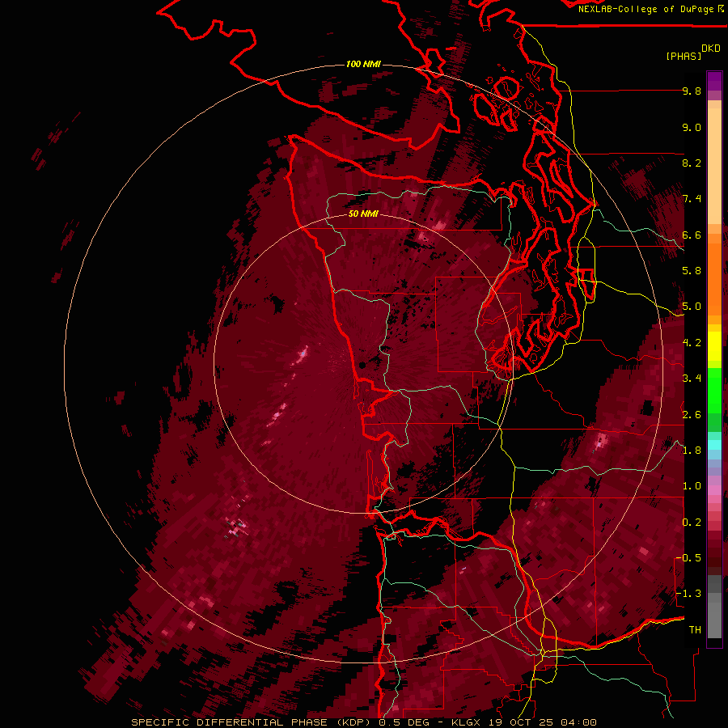Click the -1.3 value on color scale

coord(689,594)
